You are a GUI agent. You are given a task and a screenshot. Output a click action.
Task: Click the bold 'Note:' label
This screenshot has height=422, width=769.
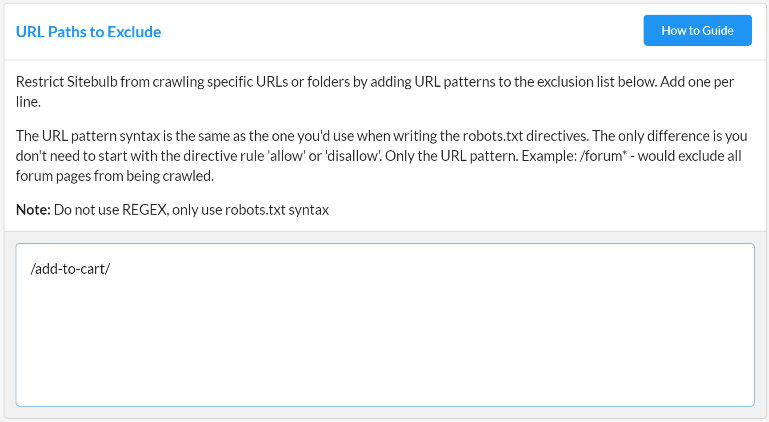tap(33, 210)
